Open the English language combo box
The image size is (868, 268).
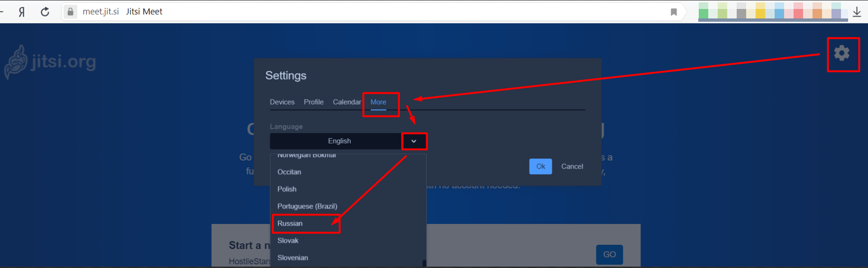point(339,141)
